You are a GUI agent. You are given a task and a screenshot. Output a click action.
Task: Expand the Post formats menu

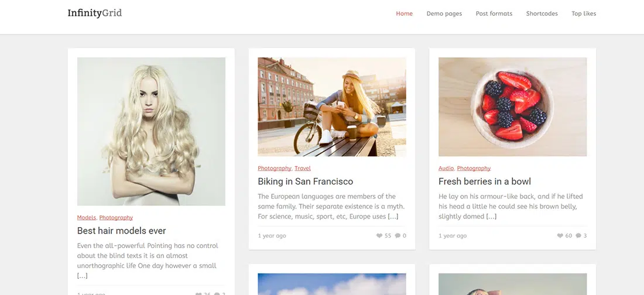pyautogui.click(x=494, y=13)
